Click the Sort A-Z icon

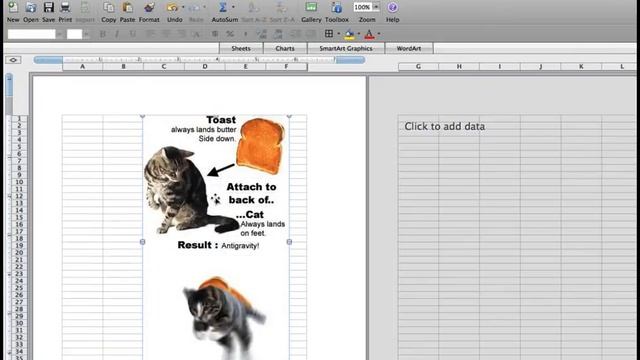pos(253,8)
